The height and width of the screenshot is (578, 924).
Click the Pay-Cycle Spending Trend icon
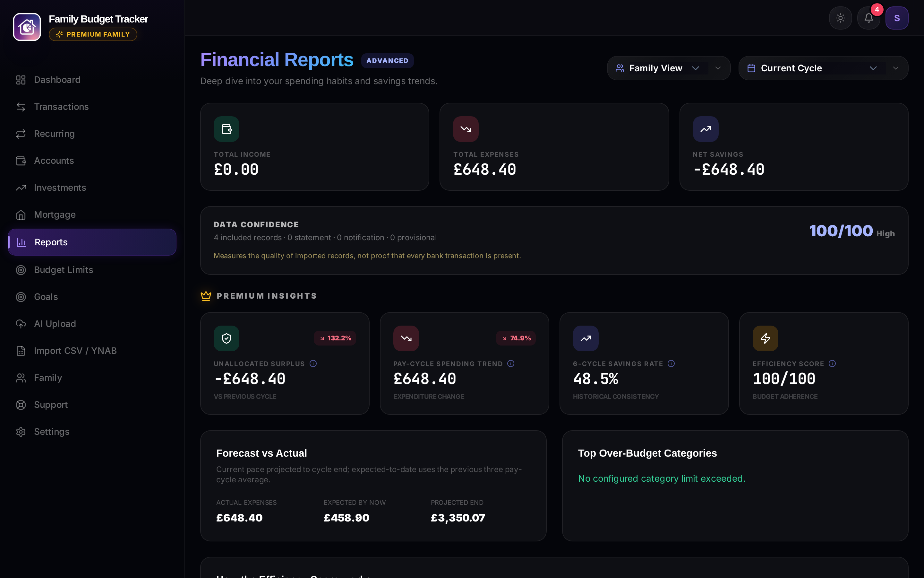[x=406, y=338]
